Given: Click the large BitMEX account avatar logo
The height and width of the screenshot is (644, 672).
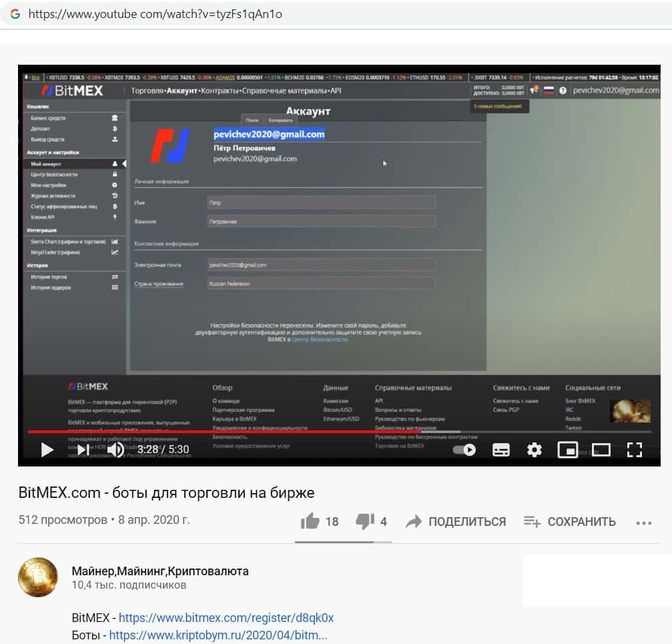Looking at the screenshot, I should point(170,146).
